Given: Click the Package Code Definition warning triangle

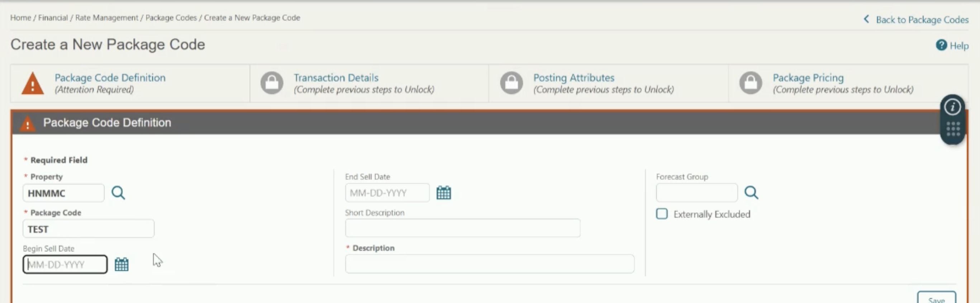Looking at the screenshot, I should click(x=33, y=83).
